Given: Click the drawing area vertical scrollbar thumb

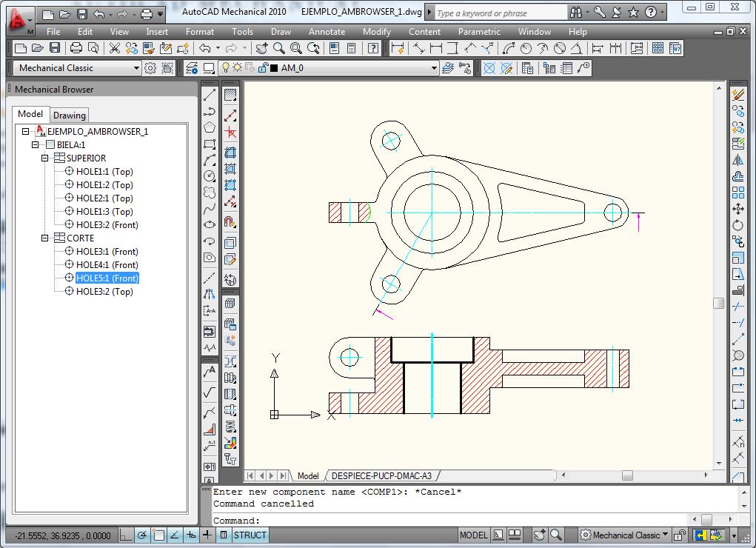Looking at the screenshot, I should [719, 303].
